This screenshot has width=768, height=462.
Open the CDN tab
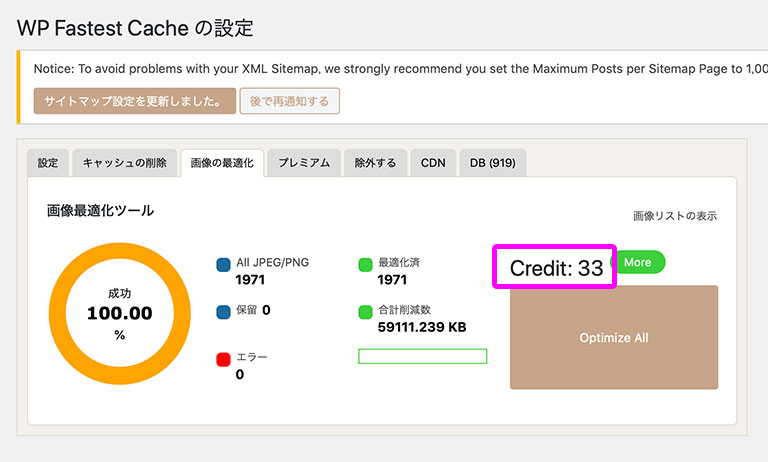[x=433, y=163]
